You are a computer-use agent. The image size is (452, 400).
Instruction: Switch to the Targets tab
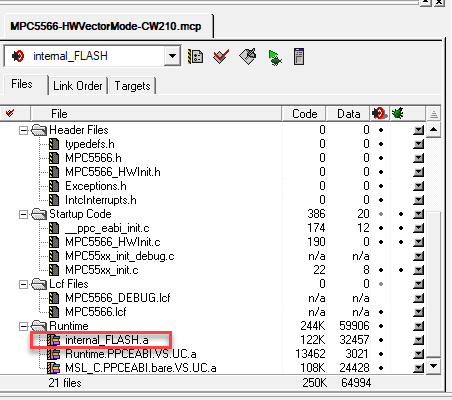(x=132, y=86)
